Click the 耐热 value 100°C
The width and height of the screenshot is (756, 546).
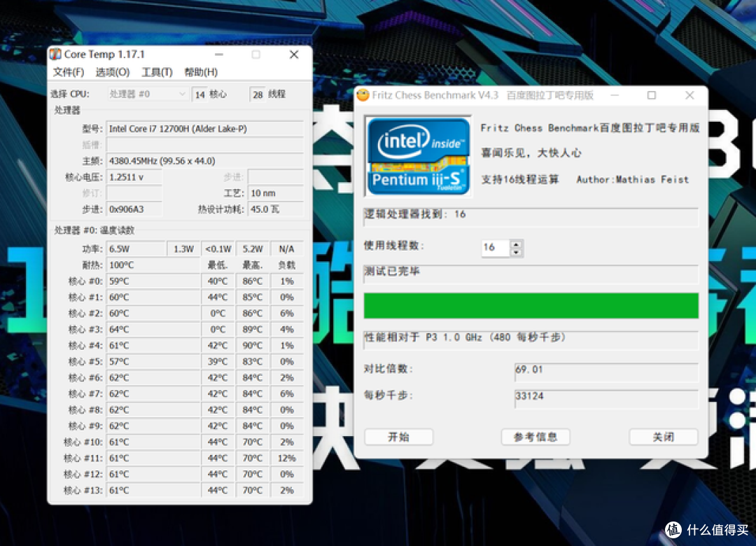pyautogui.click(x=153, y=265)
